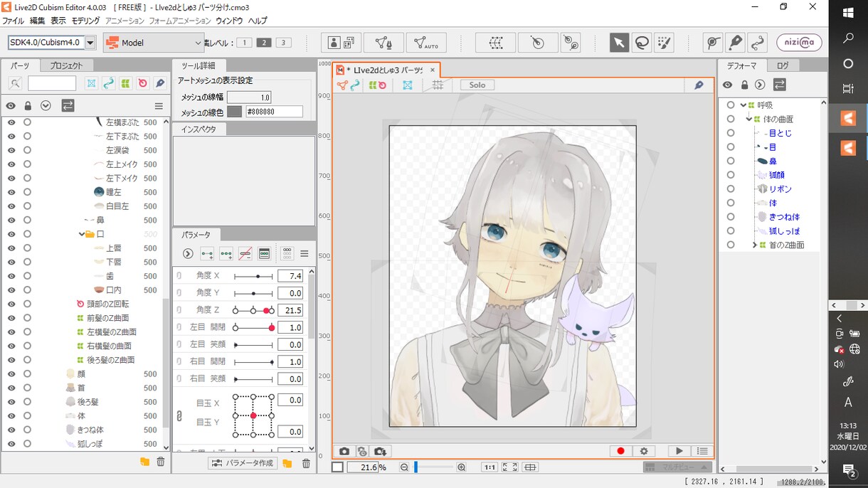Select the Arrow selection tool
This screenshot has height=488, width=868.
[618, 43]
